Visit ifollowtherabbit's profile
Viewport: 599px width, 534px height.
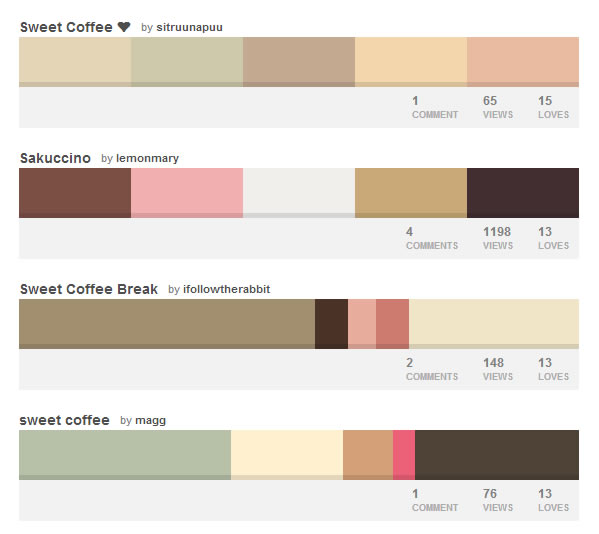point(226,289)
